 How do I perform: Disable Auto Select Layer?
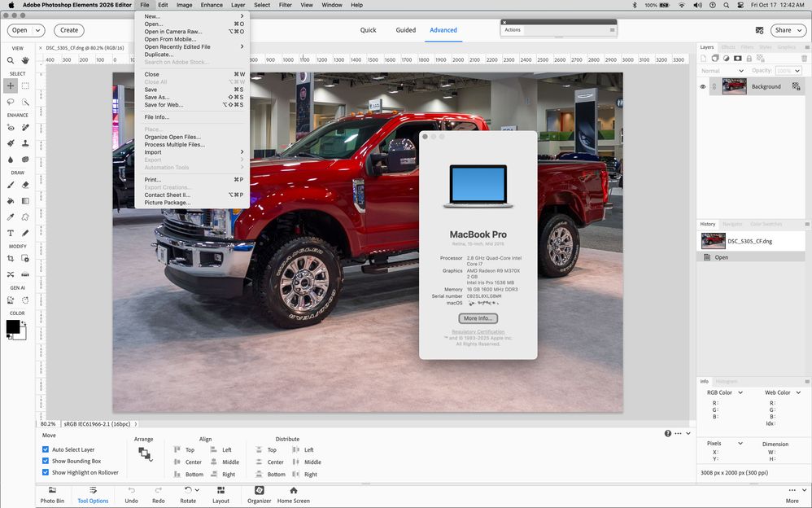[46, 449]
